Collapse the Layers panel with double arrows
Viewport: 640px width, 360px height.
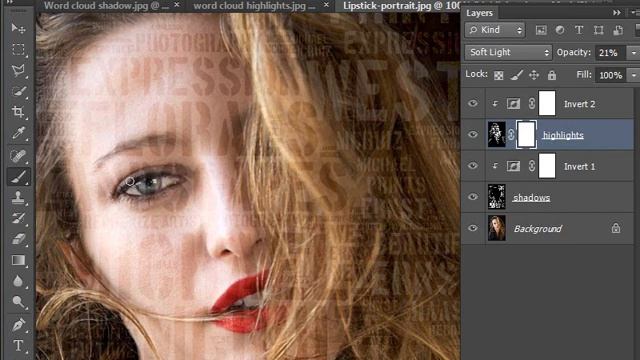point(616,13)
